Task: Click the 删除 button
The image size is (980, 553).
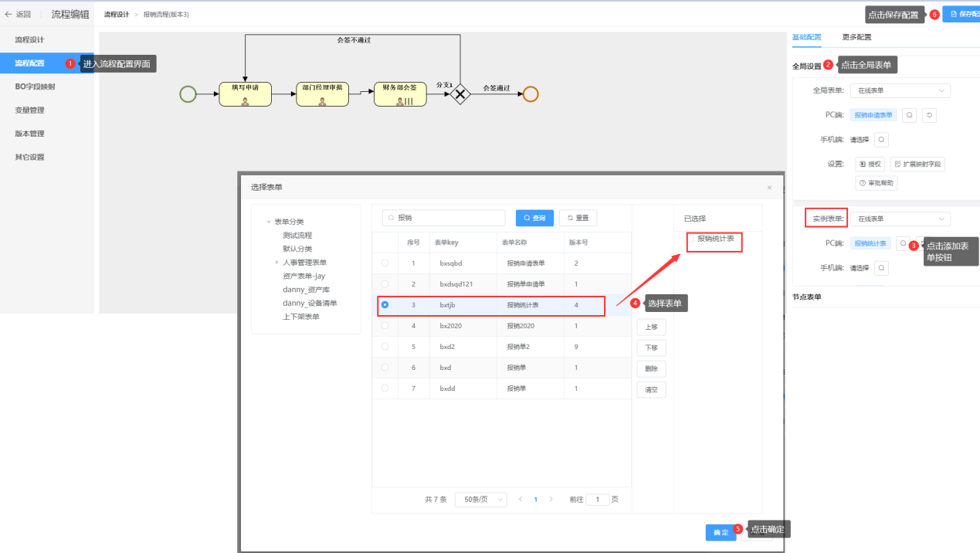Action: [x=651, y=369]
